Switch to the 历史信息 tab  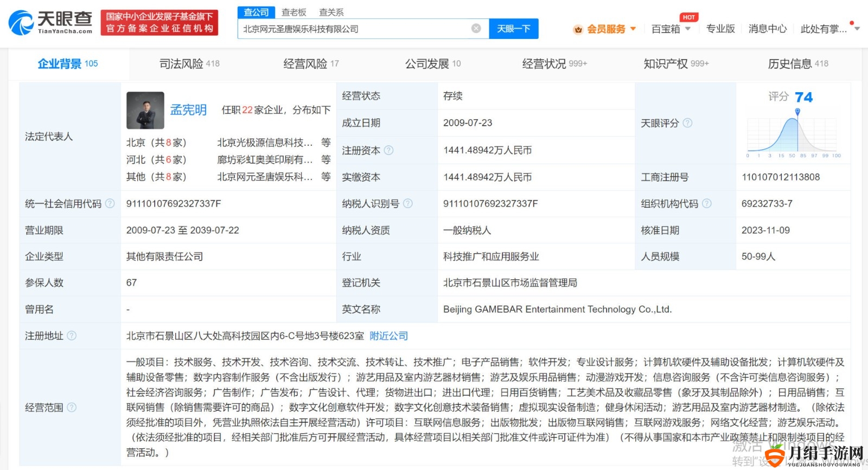tap(798, 64)
